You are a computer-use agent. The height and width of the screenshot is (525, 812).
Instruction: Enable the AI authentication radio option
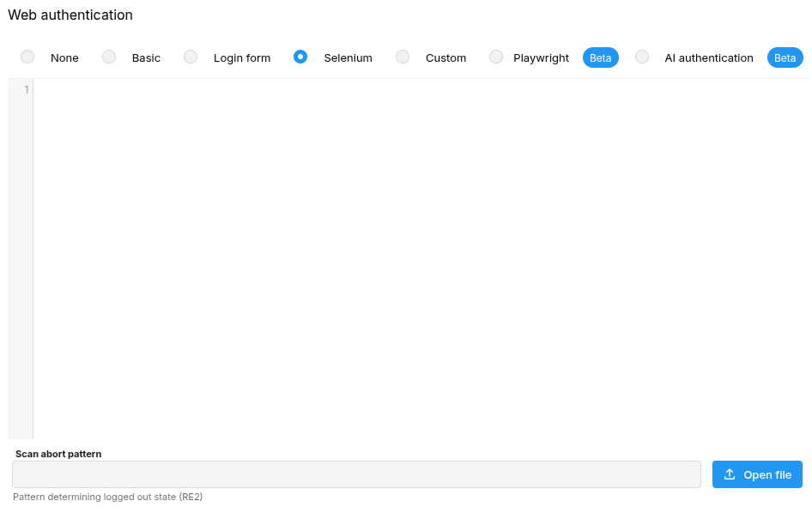point(642,57)
